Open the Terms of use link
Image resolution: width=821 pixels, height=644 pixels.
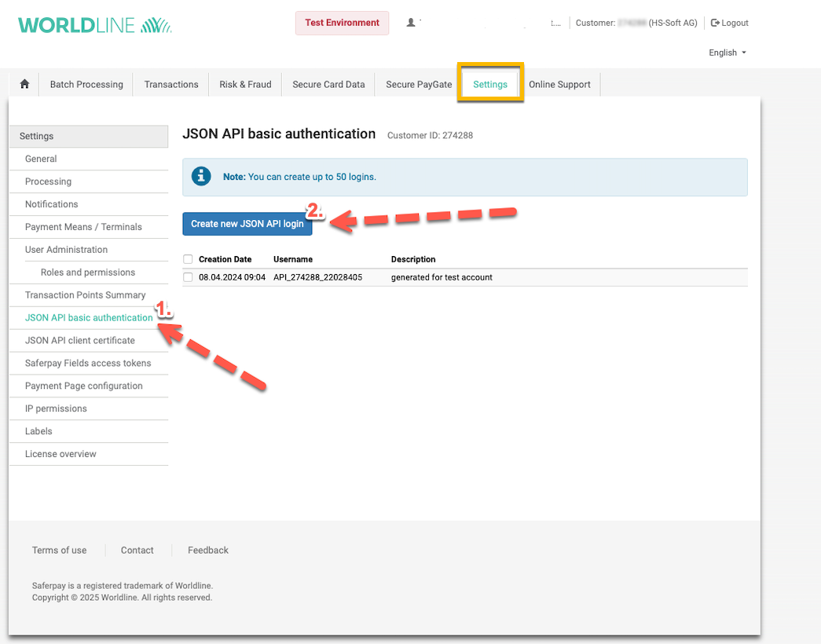point(60,551)
